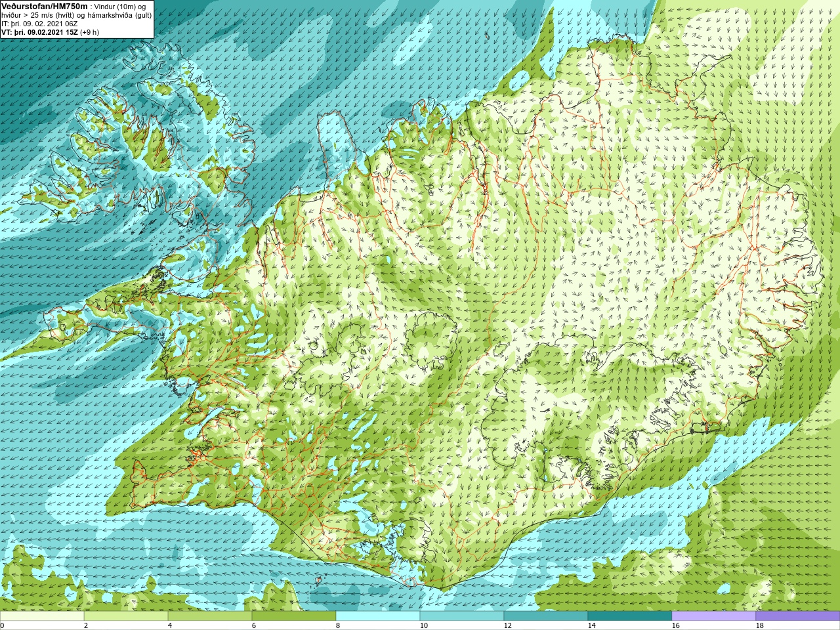Image resolution: width=840 pixels, height=630 pixels.
Task: Click the light green 2–4 legend swatch
Action: pyautogui.click(x=126, y=616)
